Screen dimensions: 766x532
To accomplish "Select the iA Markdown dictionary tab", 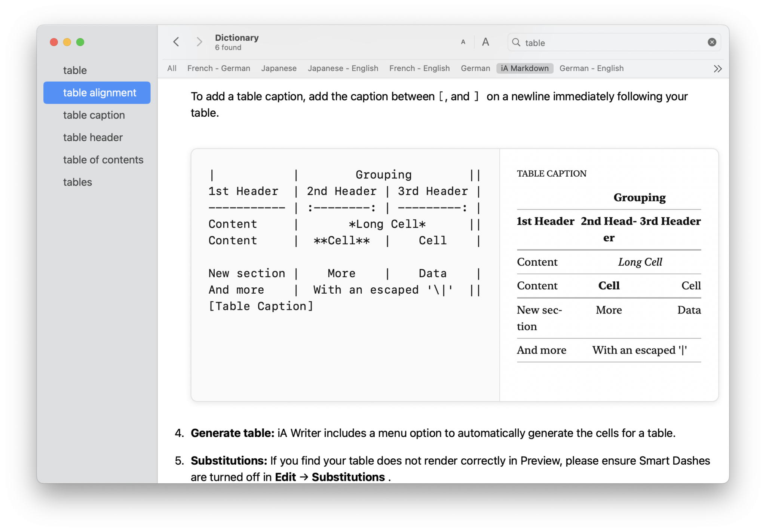I will click(x=525, y=68).
